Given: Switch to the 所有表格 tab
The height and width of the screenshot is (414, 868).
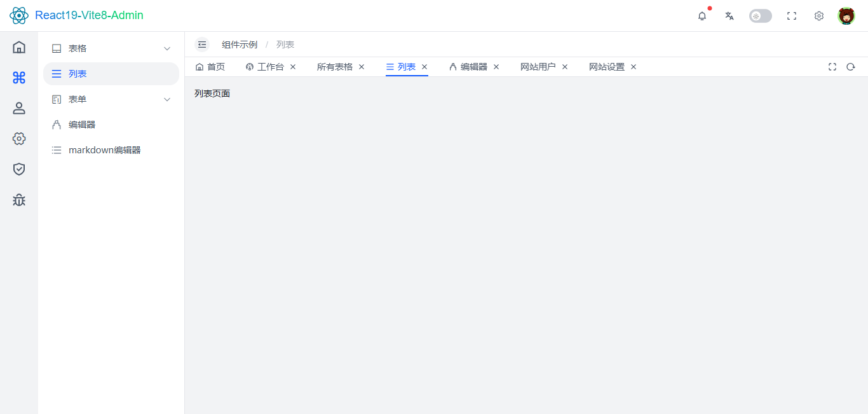Looking at the screenshot, I should coord(335,67).
